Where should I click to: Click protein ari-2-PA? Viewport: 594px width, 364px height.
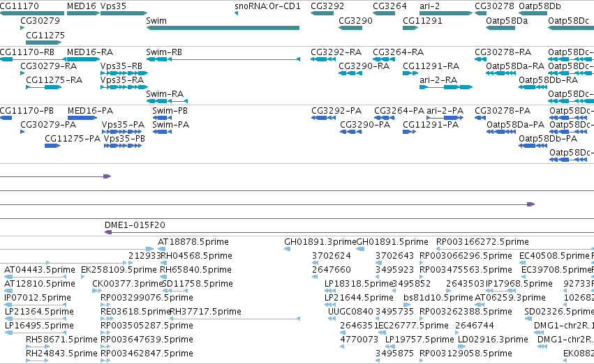point(445,111)
